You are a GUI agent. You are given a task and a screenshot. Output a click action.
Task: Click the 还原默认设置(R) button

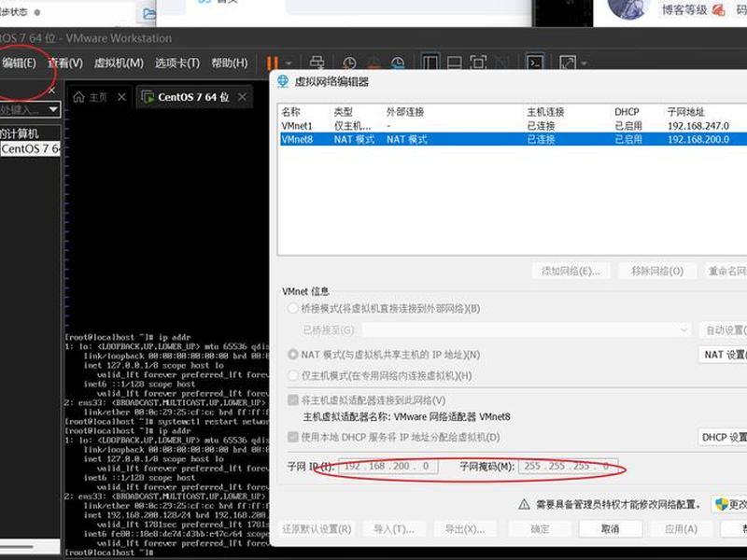coord(317,529)
